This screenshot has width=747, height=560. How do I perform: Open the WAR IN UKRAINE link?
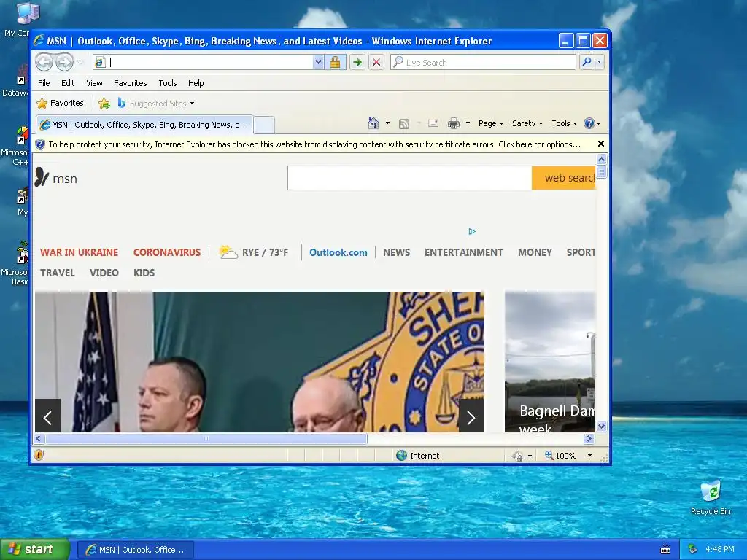(79, 252)
